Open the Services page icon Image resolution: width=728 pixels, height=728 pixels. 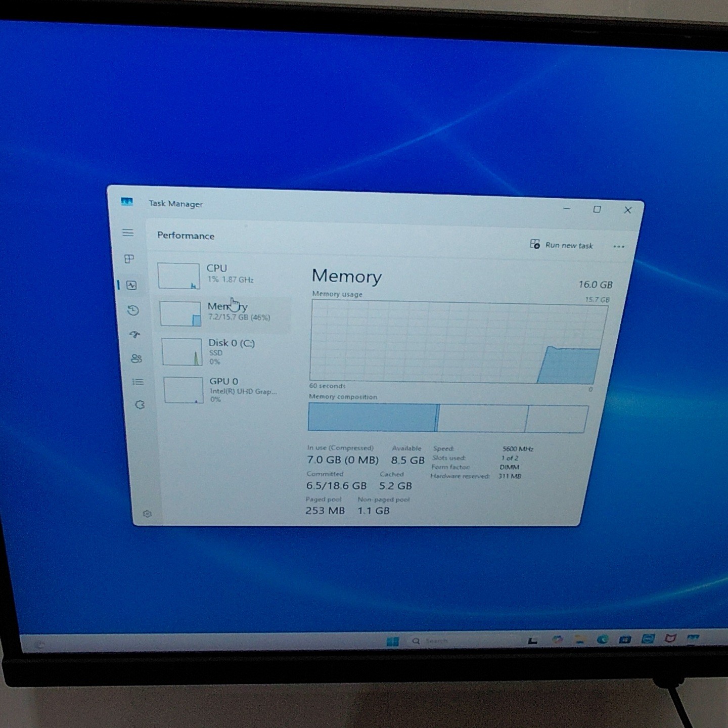pos(140,405)
